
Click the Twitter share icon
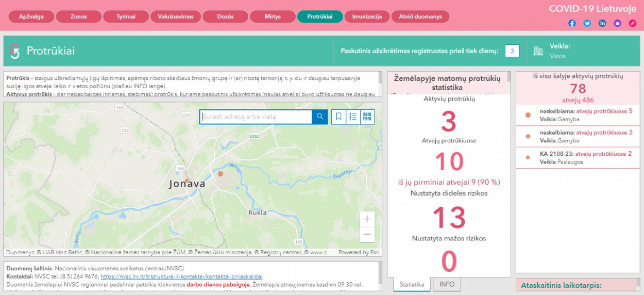point(587,23)
